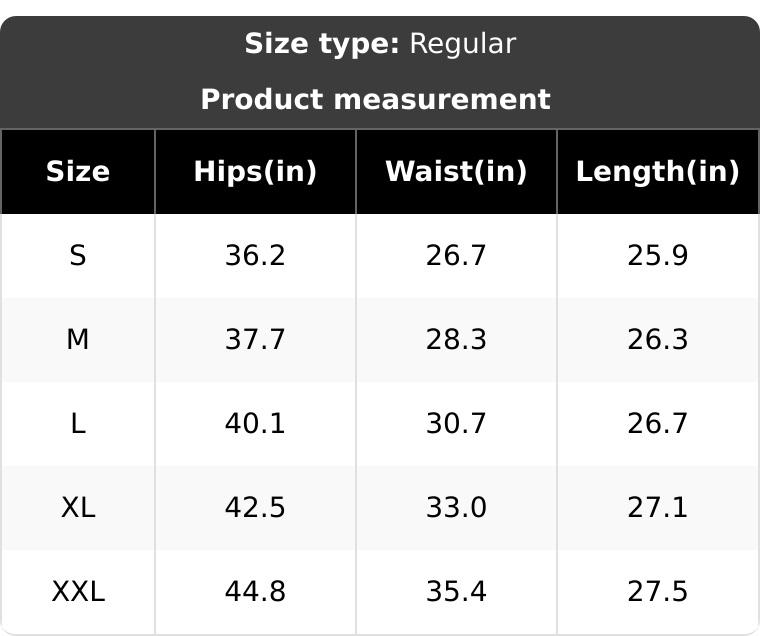Select the Hips(in) column header
This screenshot has width=760, height=636.
[255, 172]
